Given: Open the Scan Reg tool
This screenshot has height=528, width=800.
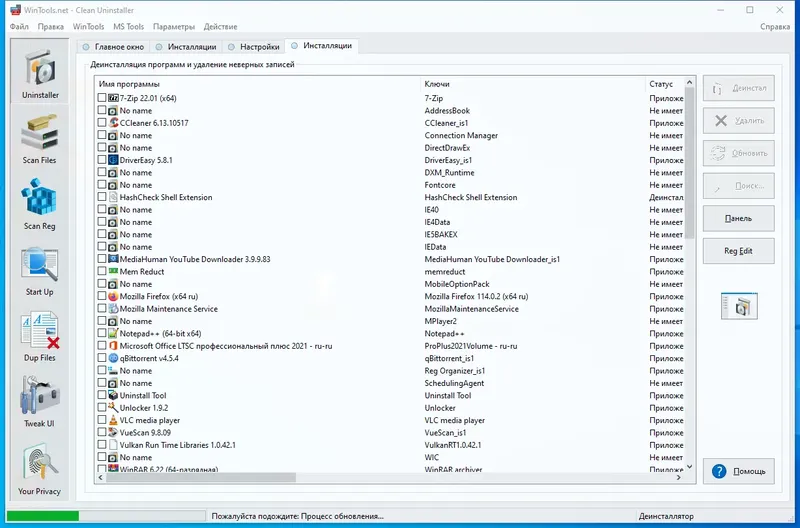Looking at the screenshot, I should [x=39, y=204].
